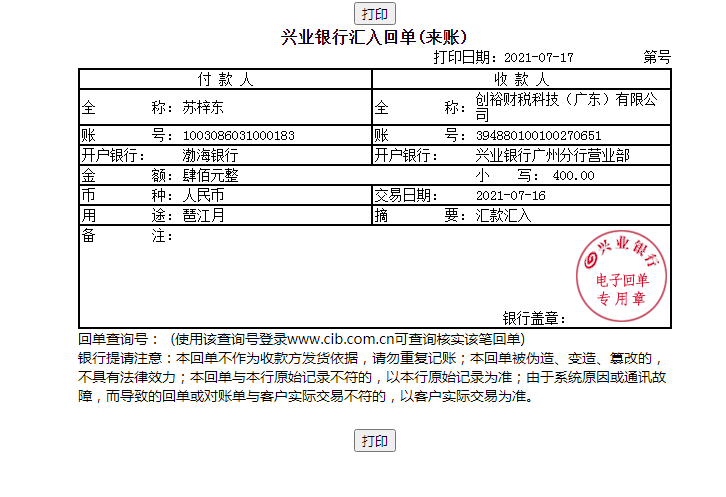Select payer name 苏梓东
The height and width of the screenshot is (497, 726).
(x=203, y=107)
